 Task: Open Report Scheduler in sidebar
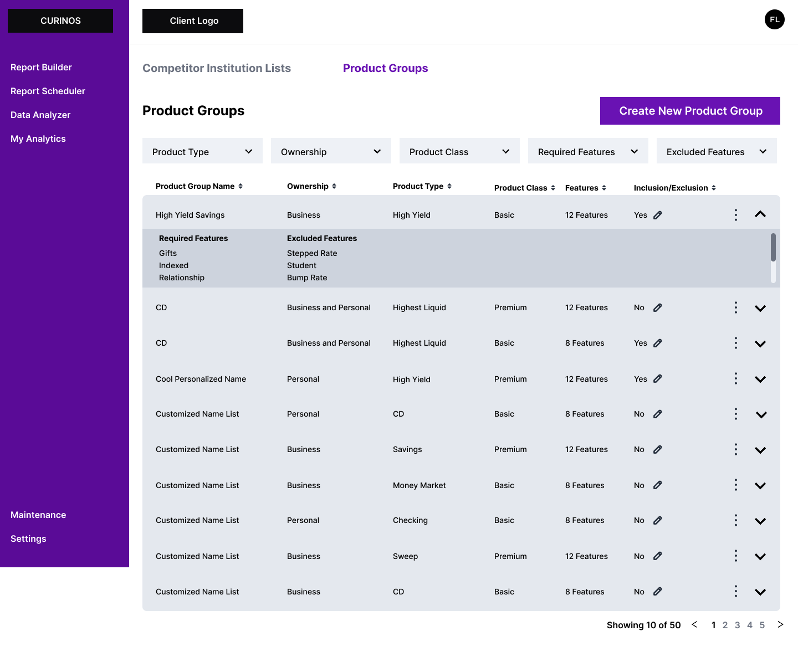coord(48,91)
